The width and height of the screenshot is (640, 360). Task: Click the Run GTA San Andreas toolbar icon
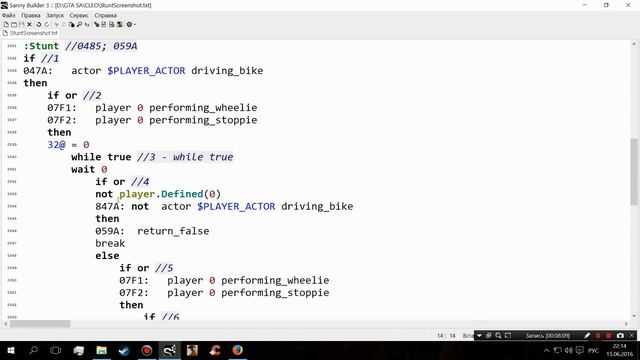(120, 24)
